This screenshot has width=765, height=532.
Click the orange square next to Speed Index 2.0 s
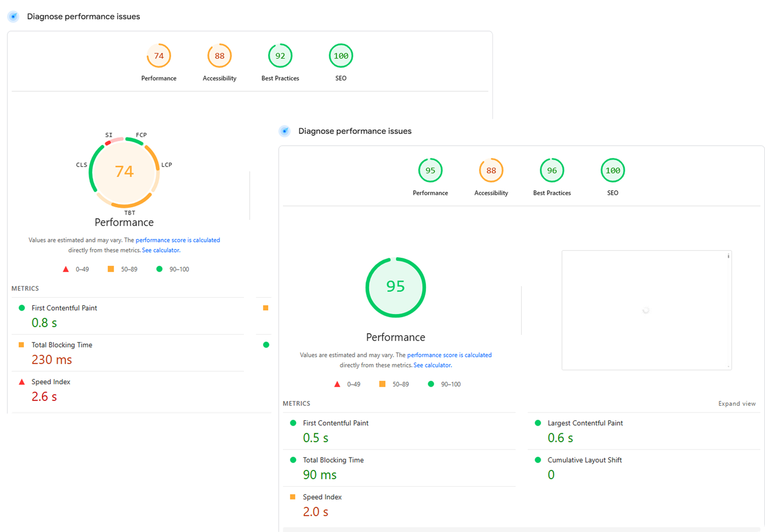293,497
